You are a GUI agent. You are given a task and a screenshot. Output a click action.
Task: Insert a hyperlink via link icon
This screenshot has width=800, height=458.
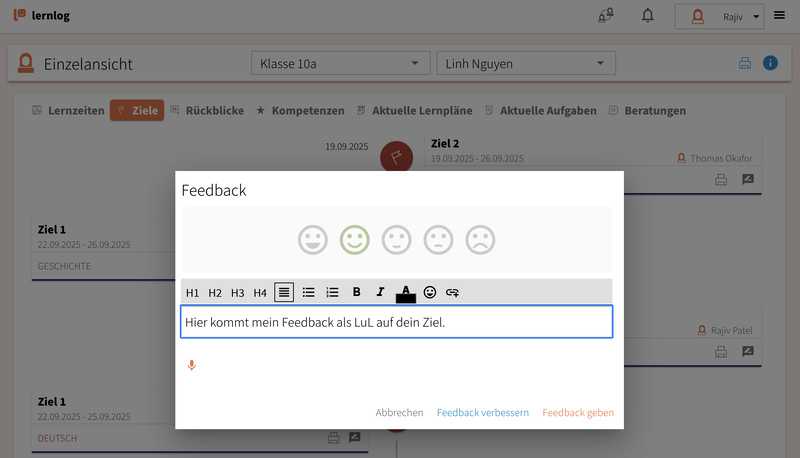[x=452, y=292]
